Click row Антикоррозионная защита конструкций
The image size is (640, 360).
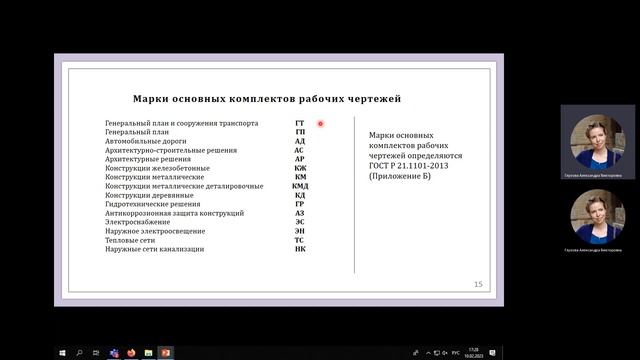click(x=175, y=213)
